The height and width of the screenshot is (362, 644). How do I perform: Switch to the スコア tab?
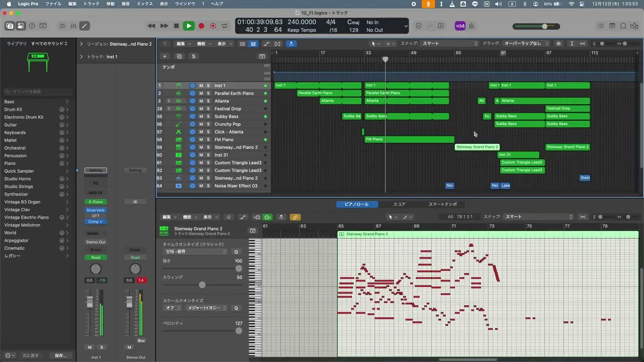(x=399, y=204)
